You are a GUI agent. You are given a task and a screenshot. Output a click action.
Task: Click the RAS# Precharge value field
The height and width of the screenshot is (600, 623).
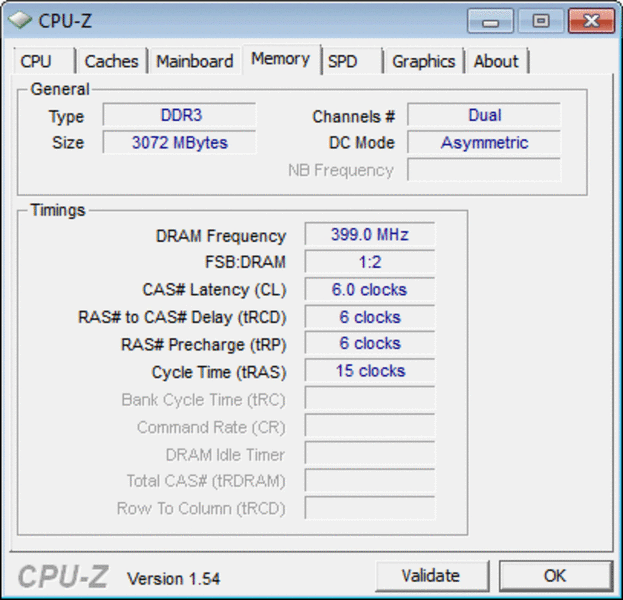(370, 343)
